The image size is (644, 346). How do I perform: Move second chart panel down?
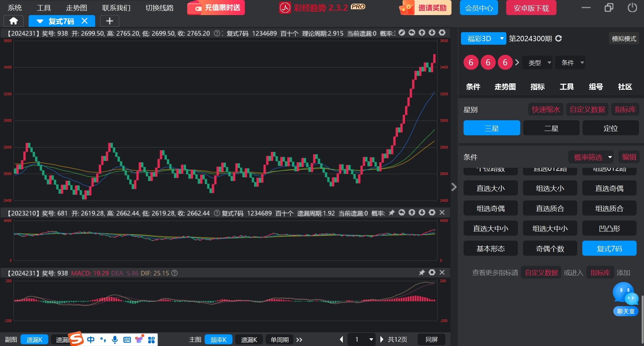(x=422, y=212)
